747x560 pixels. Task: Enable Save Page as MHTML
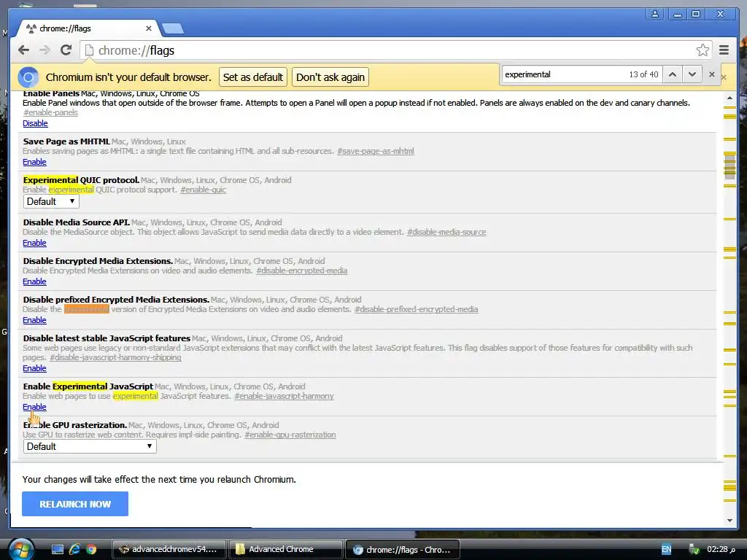[x=35, y=162]
